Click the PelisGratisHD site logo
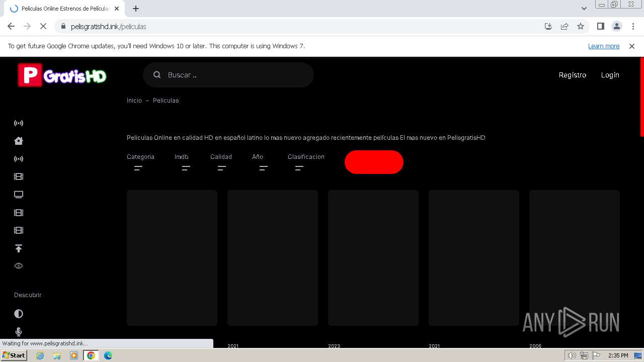Screen dimensions: 644x362 tap(62, 75)
